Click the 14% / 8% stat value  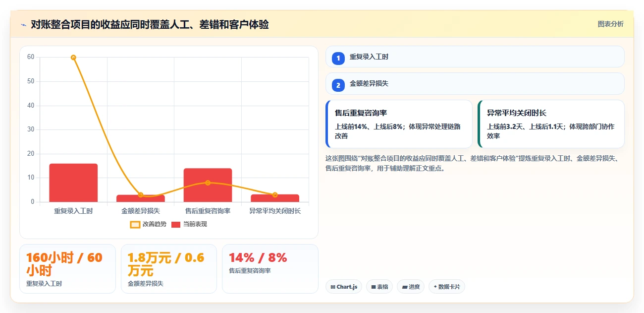(258, 258)
